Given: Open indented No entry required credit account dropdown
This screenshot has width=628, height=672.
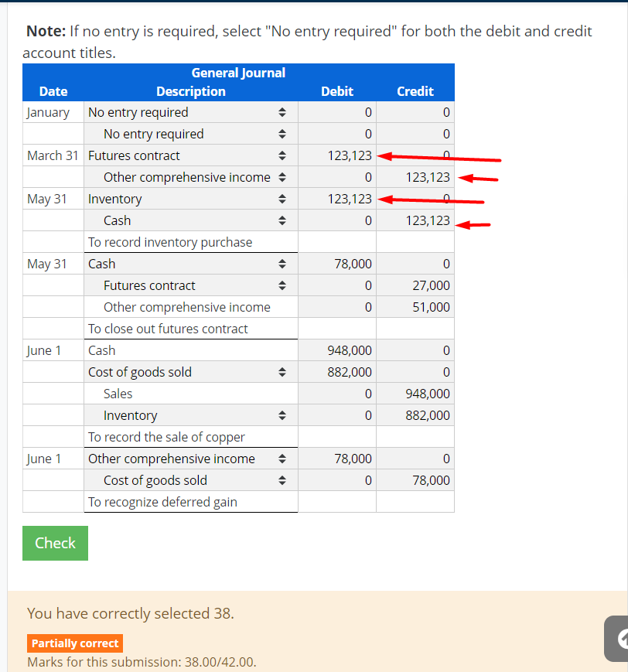Looking at the screenshot, I should tap(191, 134).
